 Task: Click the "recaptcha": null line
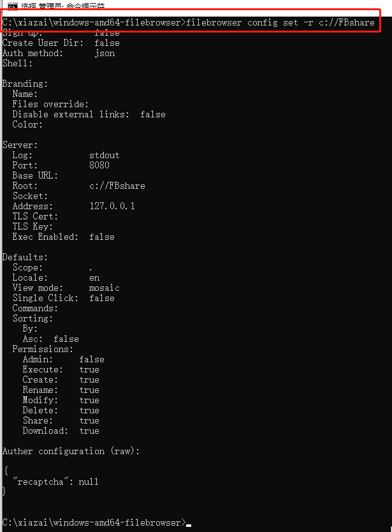[x=55, y=482]
